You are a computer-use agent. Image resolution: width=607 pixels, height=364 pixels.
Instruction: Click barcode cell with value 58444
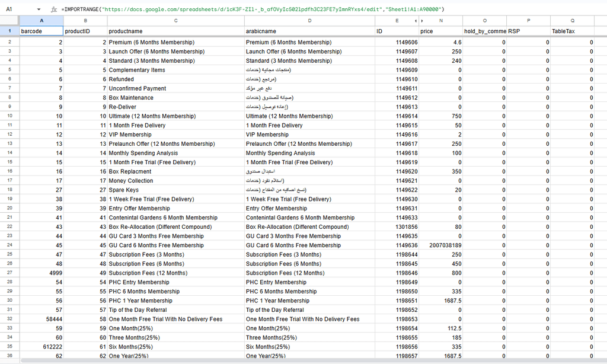tap(41, 320)
